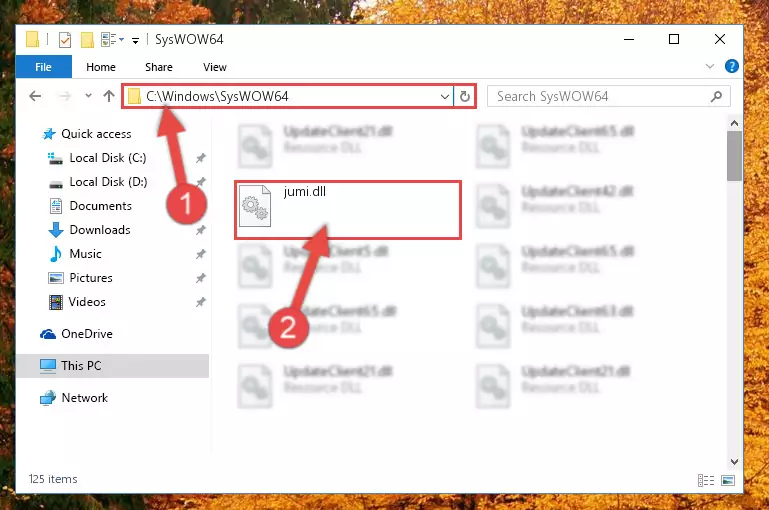Open the File menu tab
This screenshot has width=769, height=510.
(x=43, y=67)
